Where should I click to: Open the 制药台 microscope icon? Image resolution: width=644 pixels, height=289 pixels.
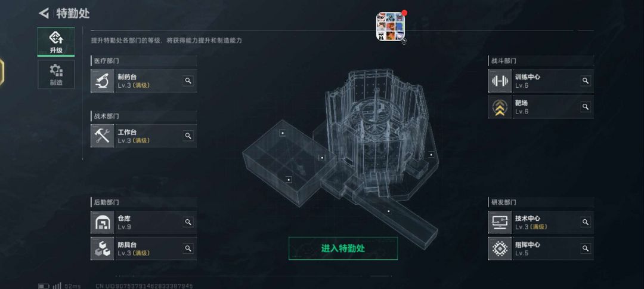[x=103, y=81]
